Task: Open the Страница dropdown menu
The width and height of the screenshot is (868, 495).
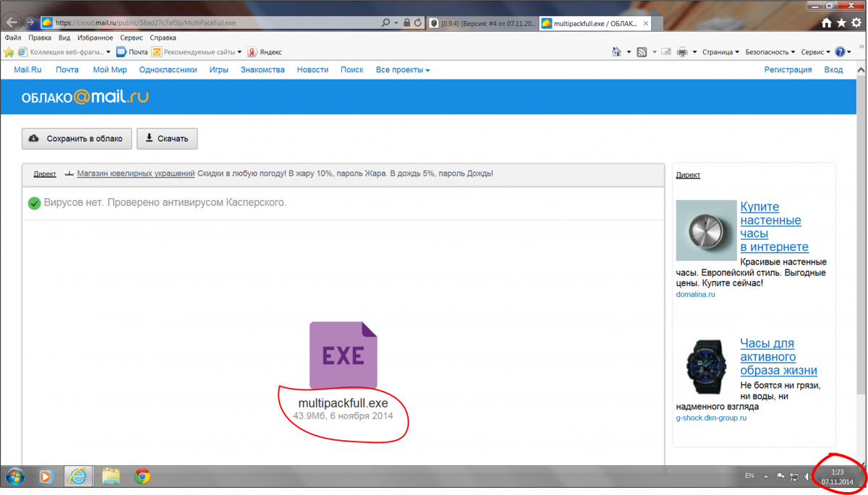Action: tap(720, 52)
